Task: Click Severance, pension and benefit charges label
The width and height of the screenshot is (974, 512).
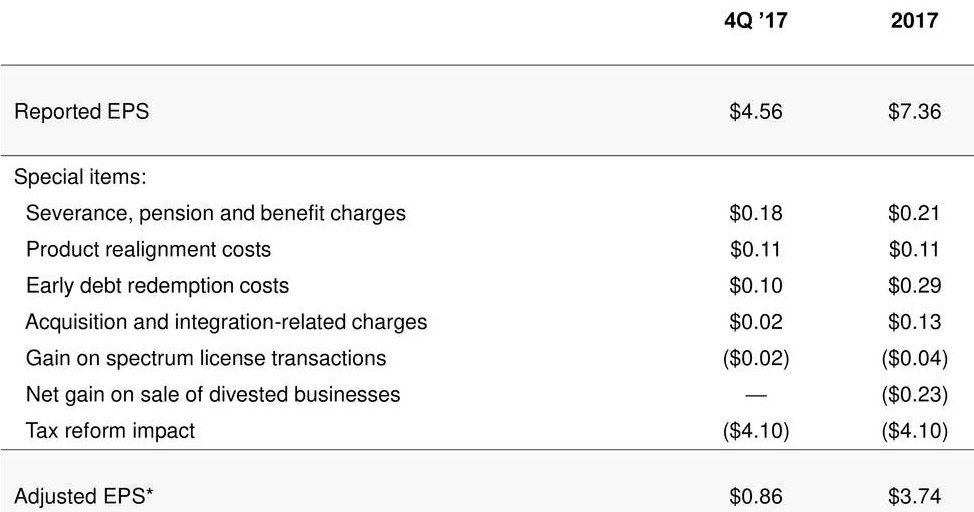Action: click(216, 213)
